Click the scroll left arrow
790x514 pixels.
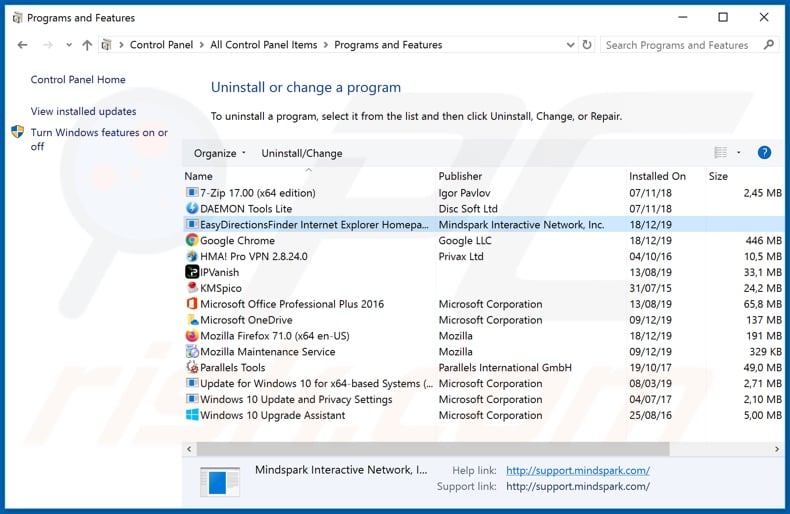click(x=189, y=448)
